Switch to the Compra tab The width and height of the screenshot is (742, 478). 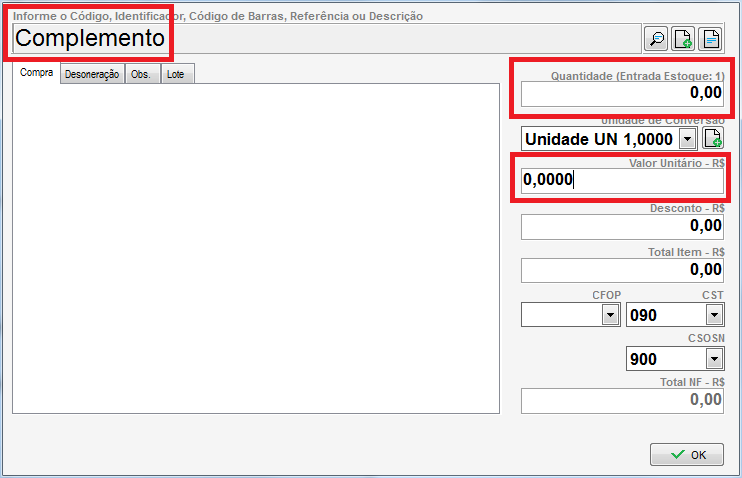pos(36,74)
